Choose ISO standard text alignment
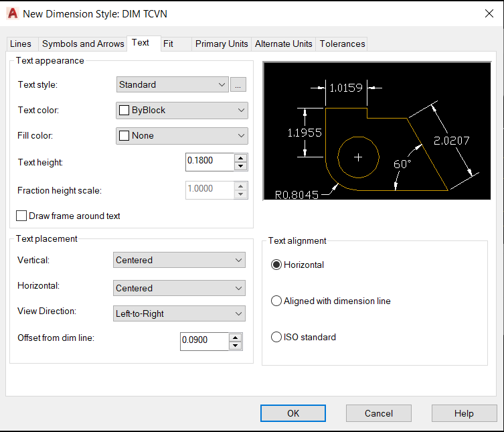This screenshot has height=432, width=504. 276,338
